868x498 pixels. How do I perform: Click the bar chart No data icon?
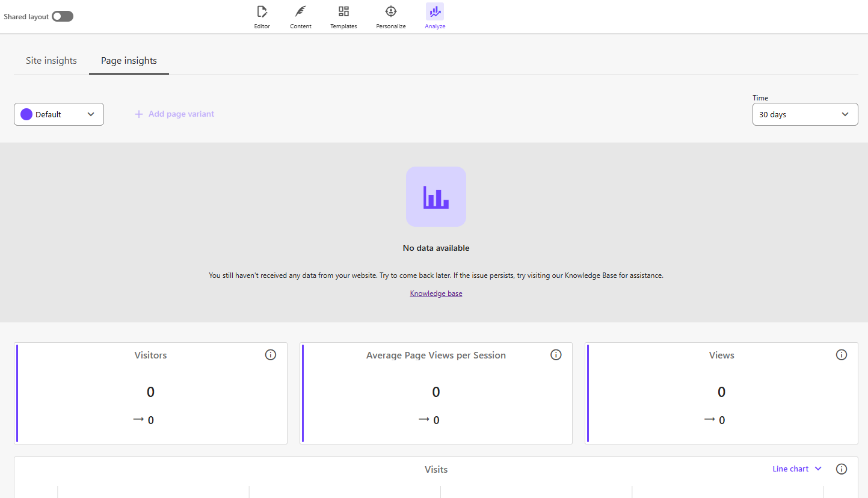click(436, 197)
